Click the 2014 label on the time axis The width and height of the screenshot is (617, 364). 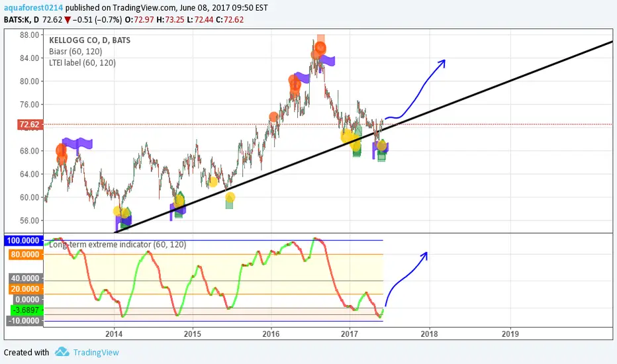pos(114,334)
